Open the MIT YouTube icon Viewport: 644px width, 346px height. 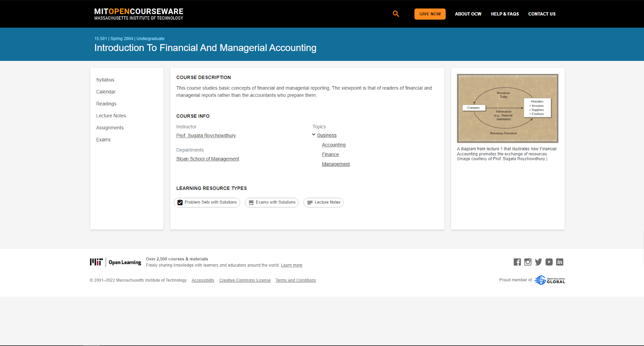(x=549, y=262)
